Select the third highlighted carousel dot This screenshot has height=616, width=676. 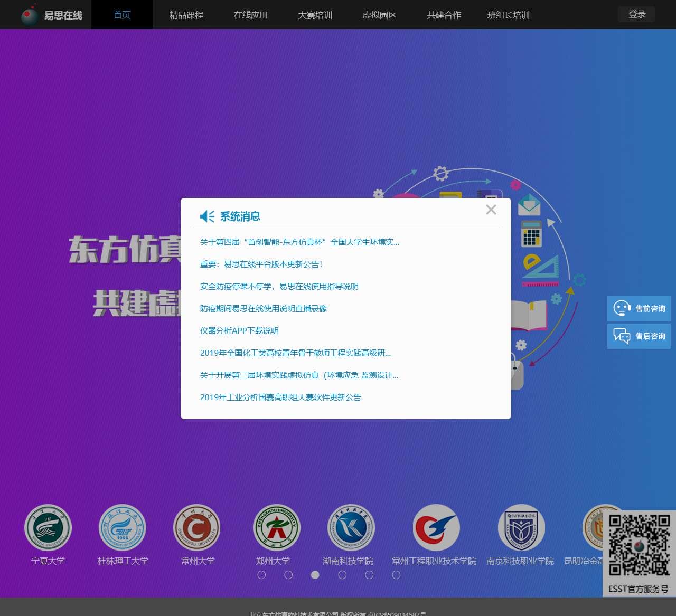coord(315,575)
